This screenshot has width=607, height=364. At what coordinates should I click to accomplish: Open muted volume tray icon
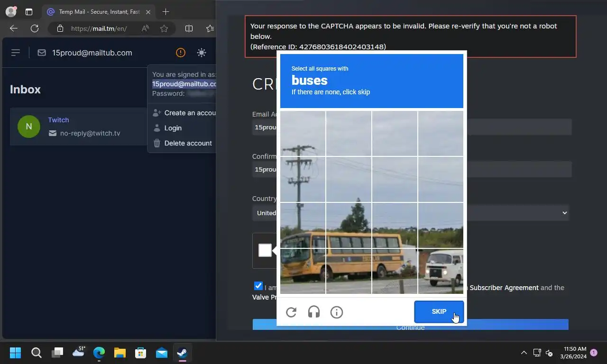549,353
